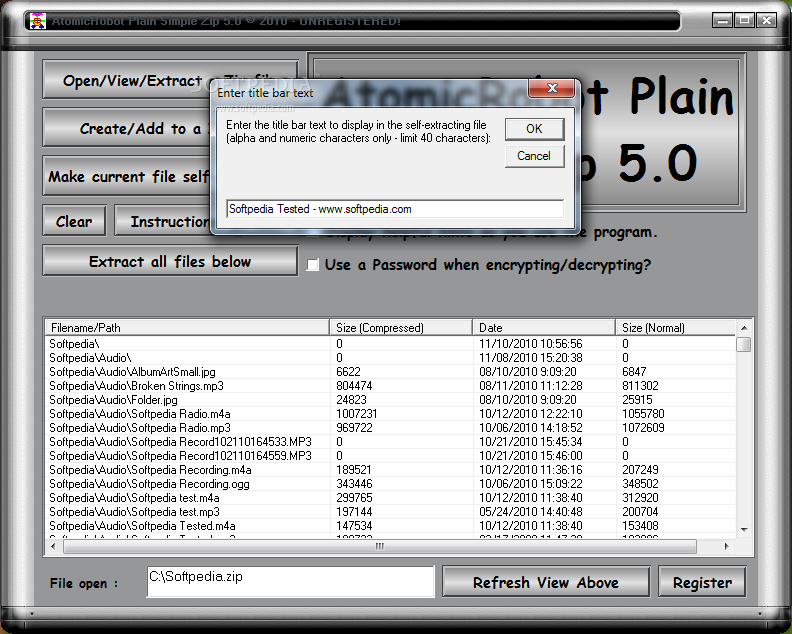Select Softpedia Record102110164559.MP3 row
792x634 pixels.
[390, 456]
